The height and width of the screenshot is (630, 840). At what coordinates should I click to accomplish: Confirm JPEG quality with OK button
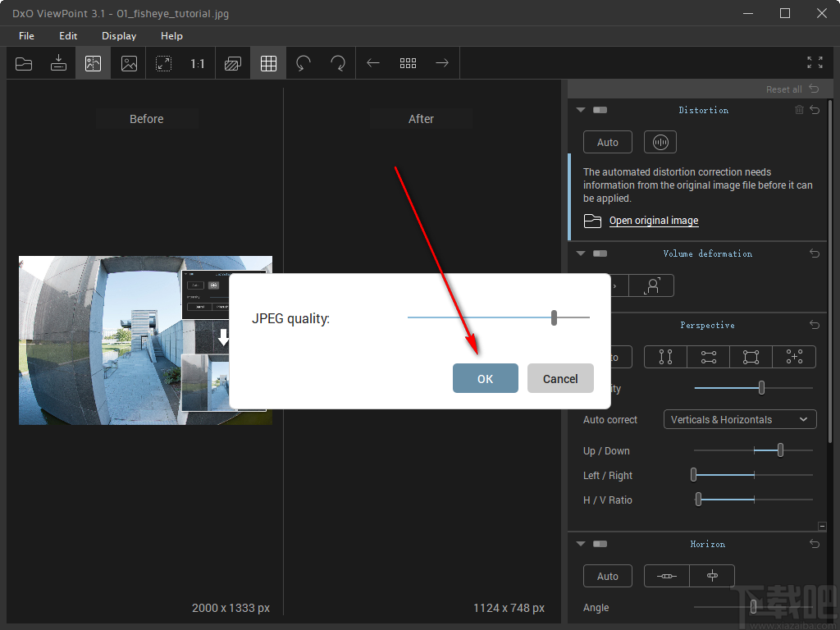485,378
